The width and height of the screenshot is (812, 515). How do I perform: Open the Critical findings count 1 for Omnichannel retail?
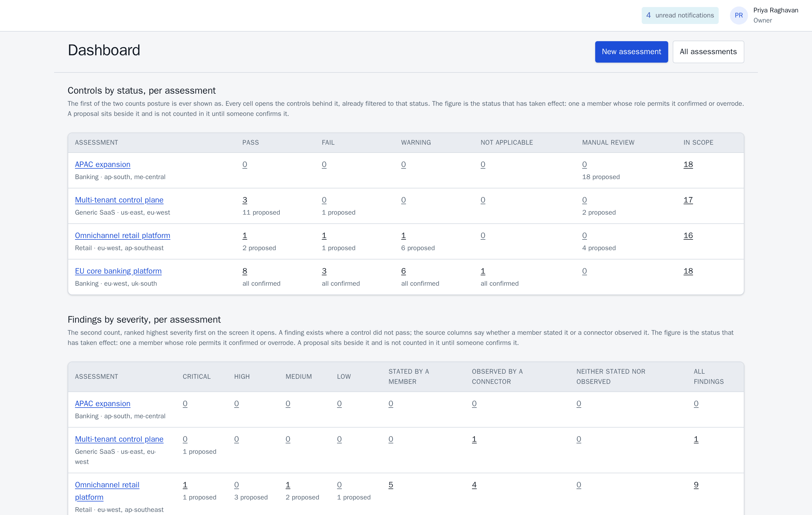185,485
